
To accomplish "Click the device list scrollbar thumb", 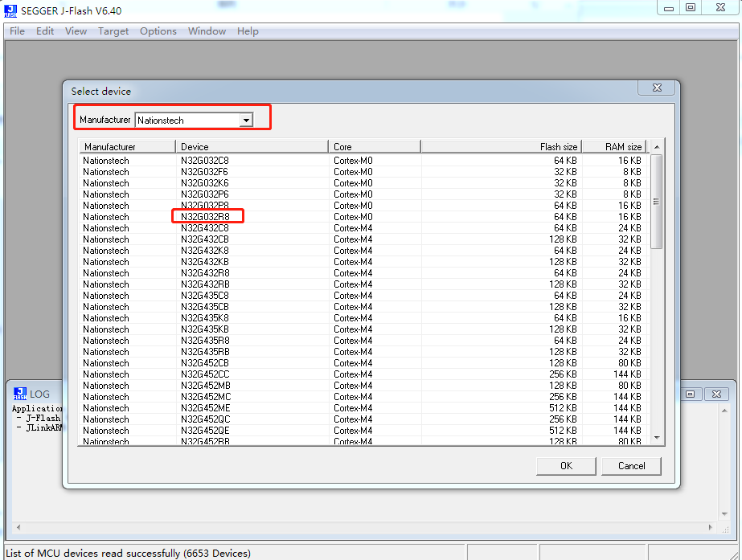I will (x=656, y=202).
